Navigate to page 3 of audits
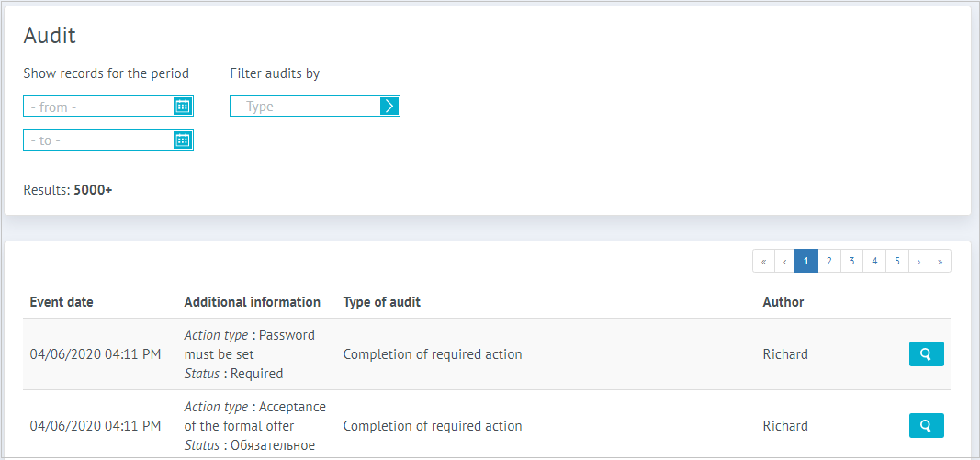The width and height of the screenshot is (980, 460). [x=852, y=262]
